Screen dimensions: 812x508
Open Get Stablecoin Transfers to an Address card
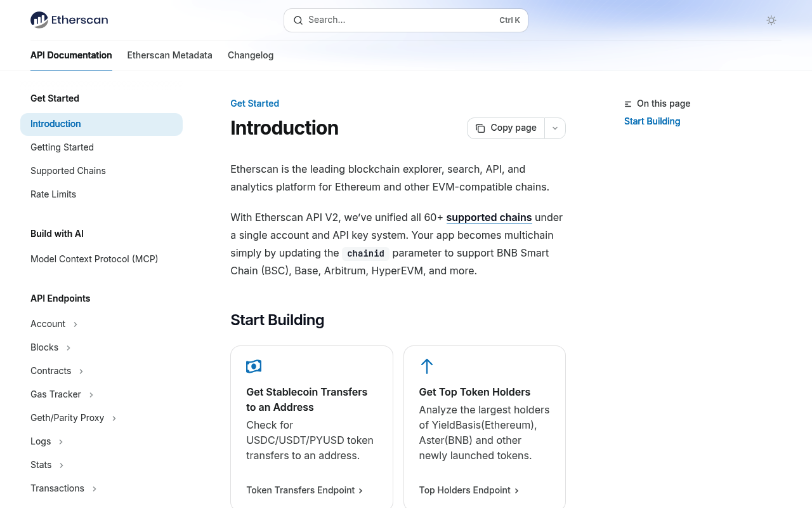coord(311,427)
